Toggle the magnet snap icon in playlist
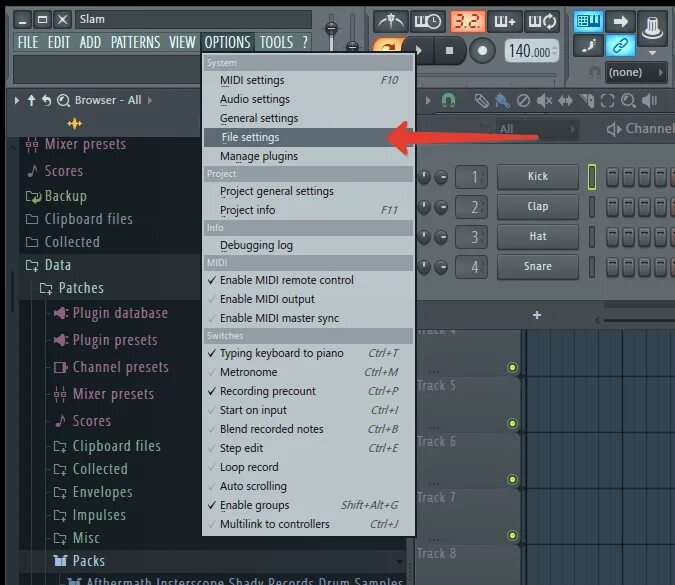Image resolution: width=675 pixels, height=585 pixels. [x=448, y=101]
